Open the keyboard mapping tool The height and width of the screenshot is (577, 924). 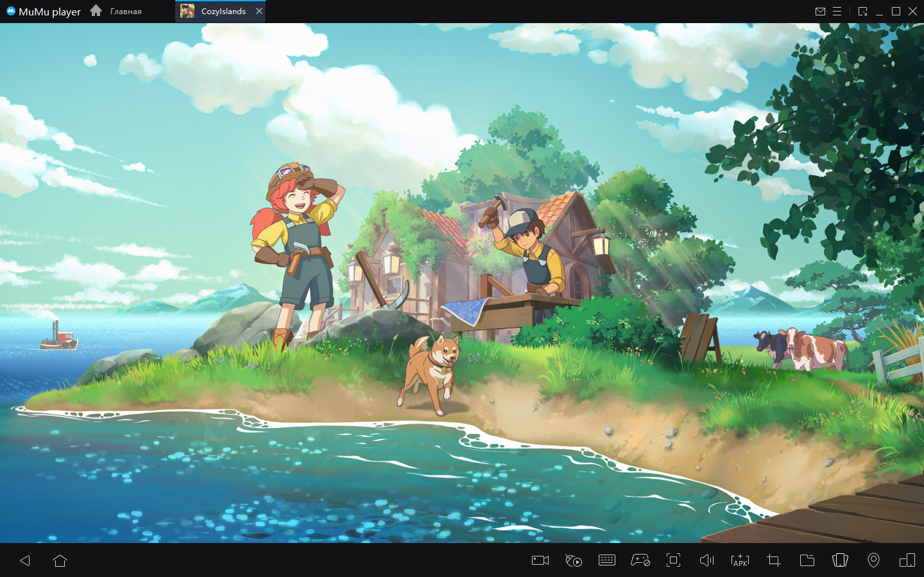click(607, 560)
